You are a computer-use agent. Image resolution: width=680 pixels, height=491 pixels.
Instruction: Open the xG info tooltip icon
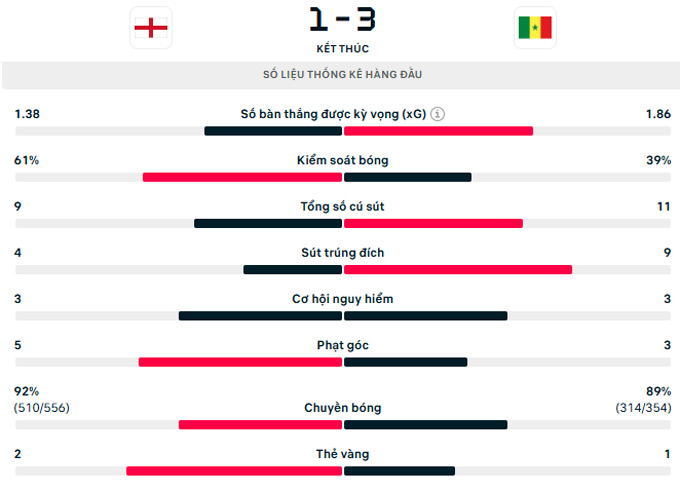[438, 114]
